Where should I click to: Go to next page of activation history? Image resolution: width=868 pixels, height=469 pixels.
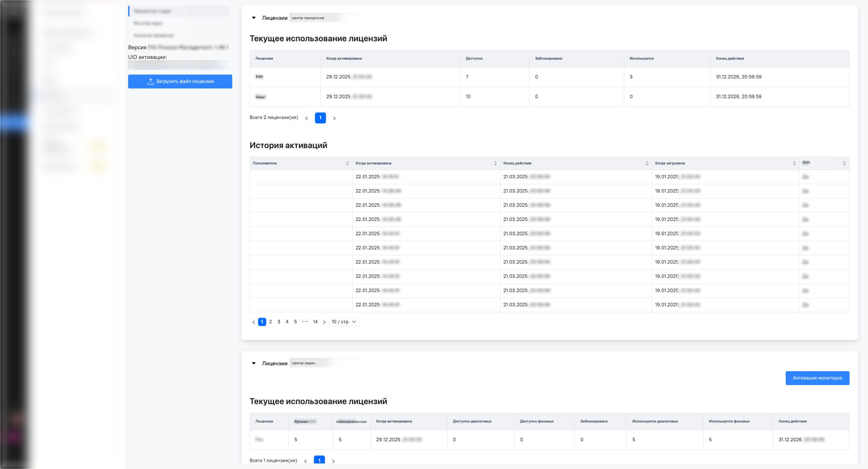[324, 322]
